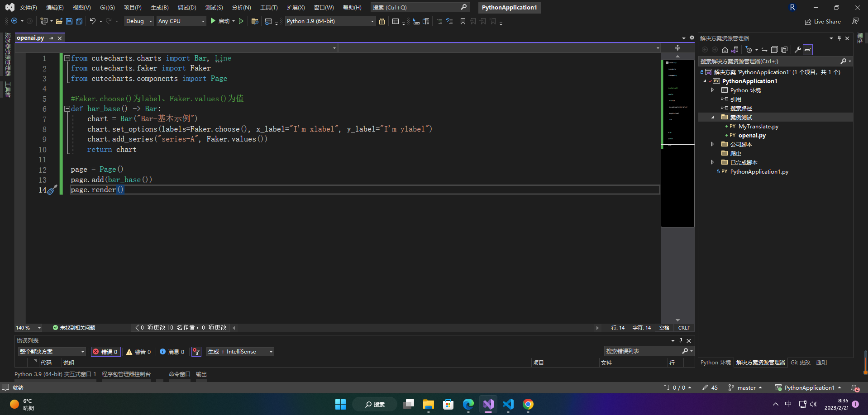This screenshot has width=868, height=415.
Task: Switch to the 输出 output tab
Action: 201,374
